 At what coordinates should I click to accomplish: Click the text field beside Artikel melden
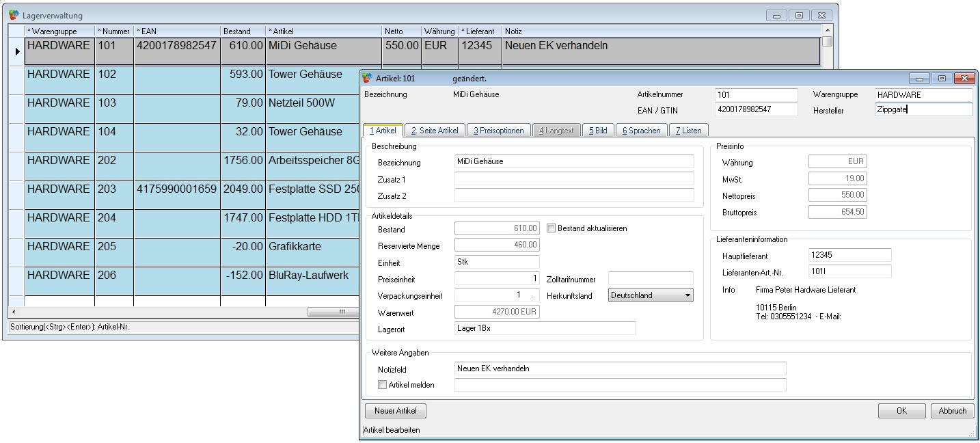pos(621,385)
